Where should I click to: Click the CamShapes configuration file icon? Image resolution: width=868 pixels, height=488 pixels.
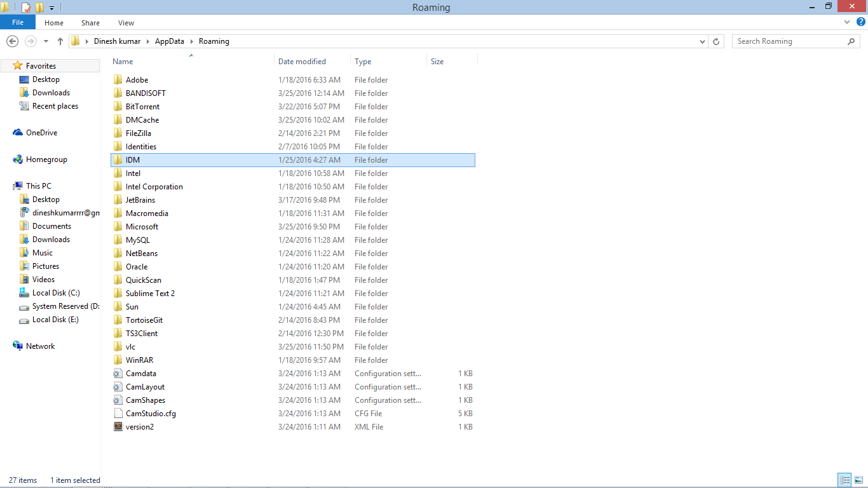pyautogui.click(x=118, y=400)
